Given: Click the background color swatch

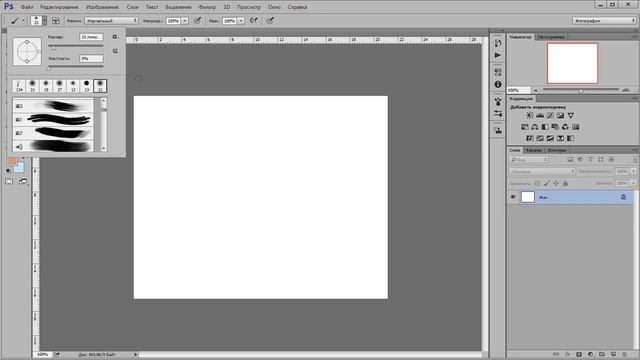Looking at the screenshot, I should click(x=20, y=167).
